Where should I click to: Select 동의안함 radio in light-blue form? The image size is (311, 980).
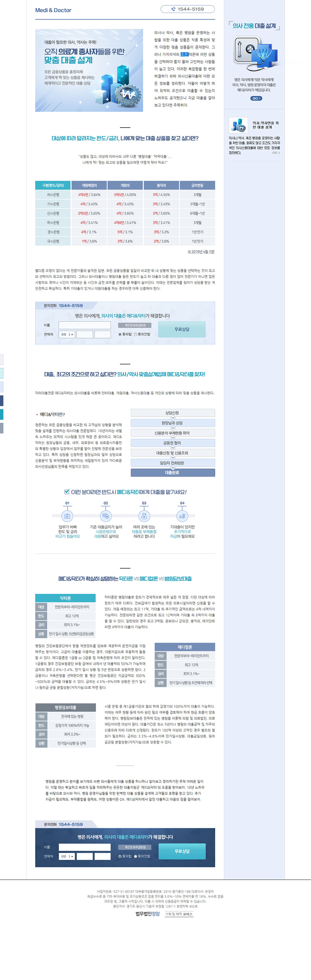[135, 334]
